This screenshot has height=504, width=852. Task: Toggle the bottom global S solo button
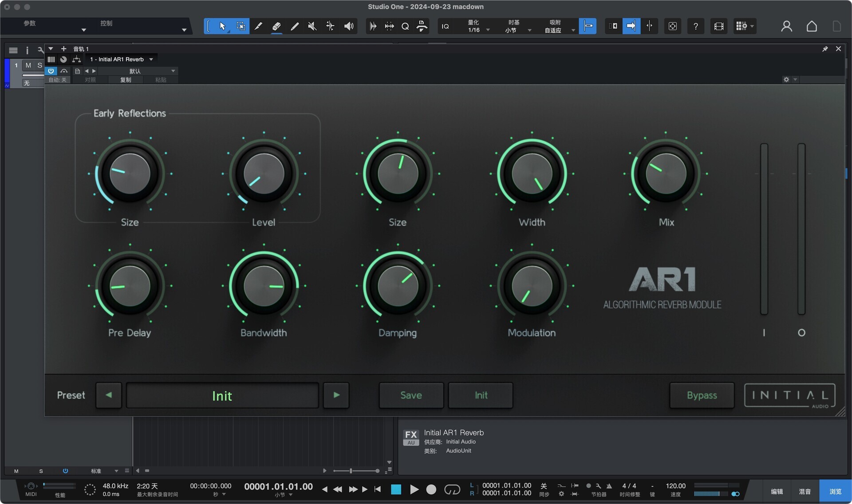pos(41,471)
